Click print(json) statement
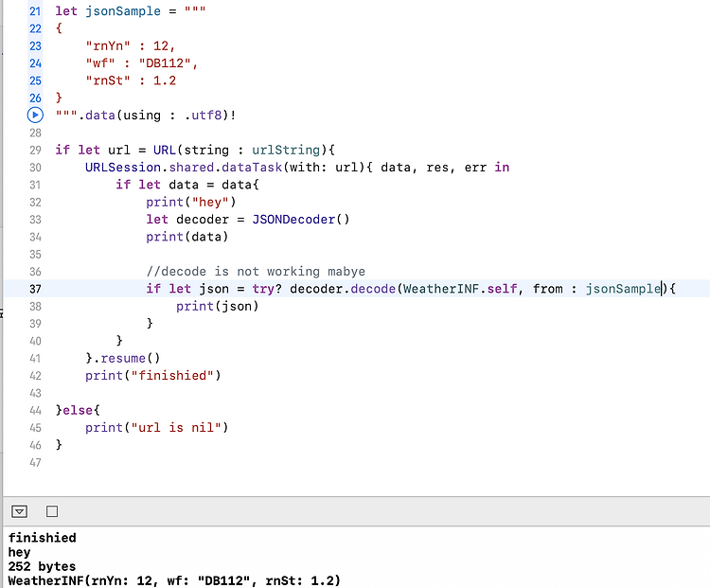 pos(218,306)
